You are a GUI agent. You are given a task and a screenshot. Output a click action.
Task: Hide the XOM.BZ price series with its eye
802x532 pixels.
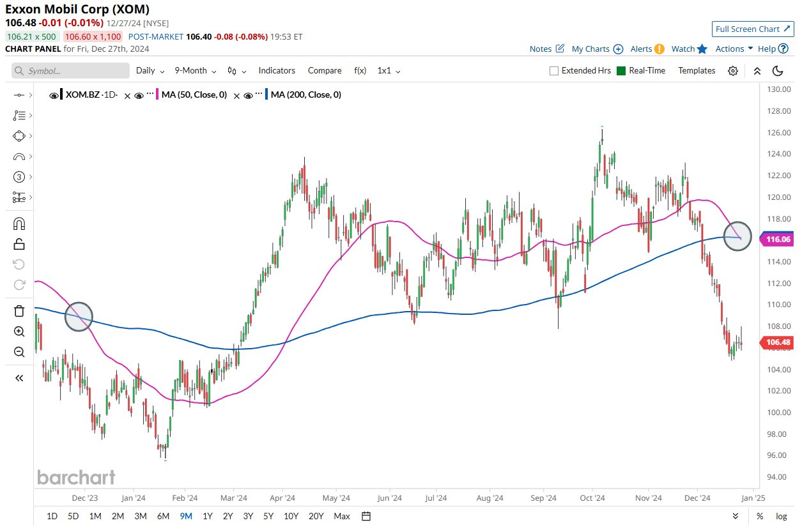pos(54,95)
